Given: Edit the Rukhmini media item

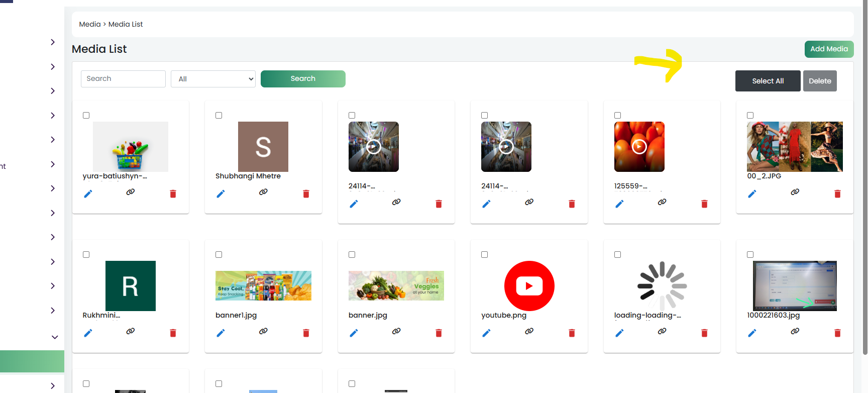Looking at the screenshot, I should pos(88,333).
